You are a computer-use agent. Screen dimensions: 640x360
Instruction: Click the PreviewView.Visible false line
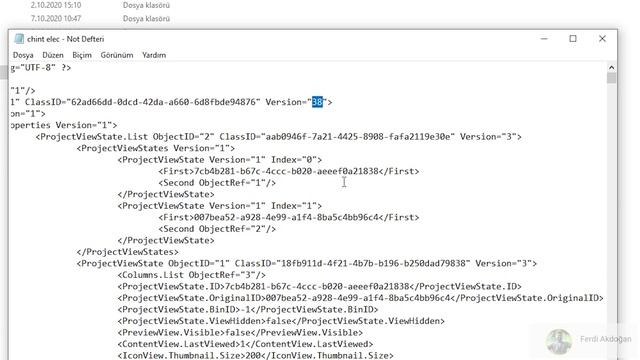[240, 332]
